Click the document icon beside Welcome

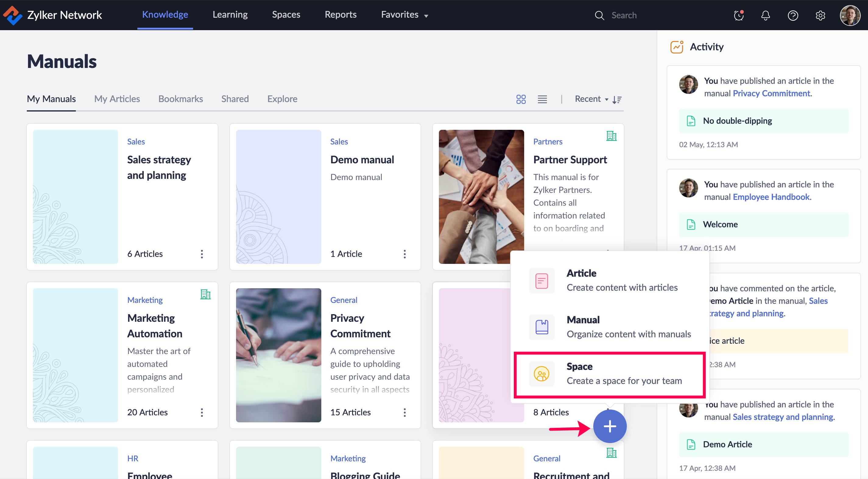[x=691, y=224]
